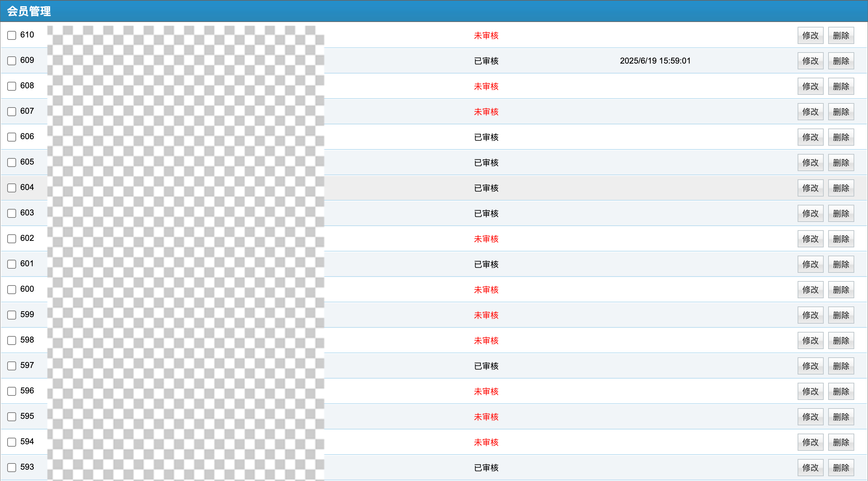Modify member 603 via 修改
The height and width of the screenshot is (481, 868).
click(810, 213)
